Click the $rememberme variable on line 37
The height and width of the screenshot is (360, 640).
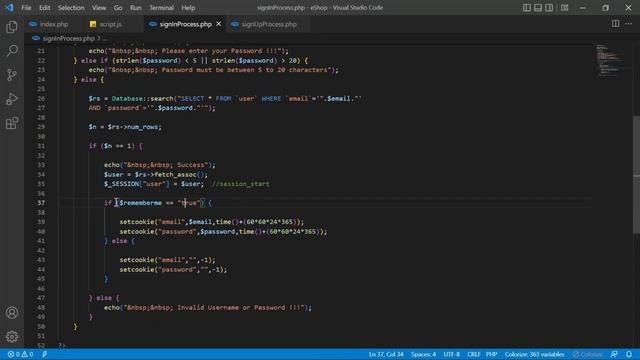[140, 203]
